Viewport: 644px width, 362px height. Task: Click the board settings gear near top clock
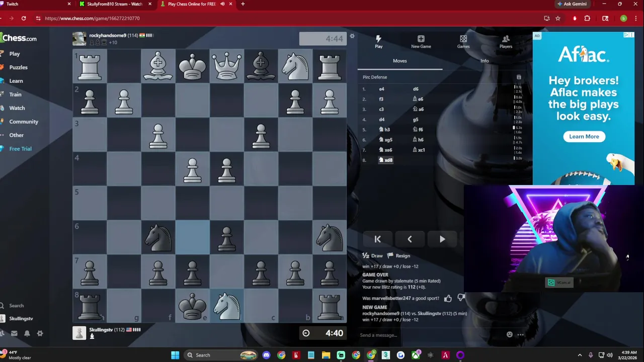click(352, 36)
